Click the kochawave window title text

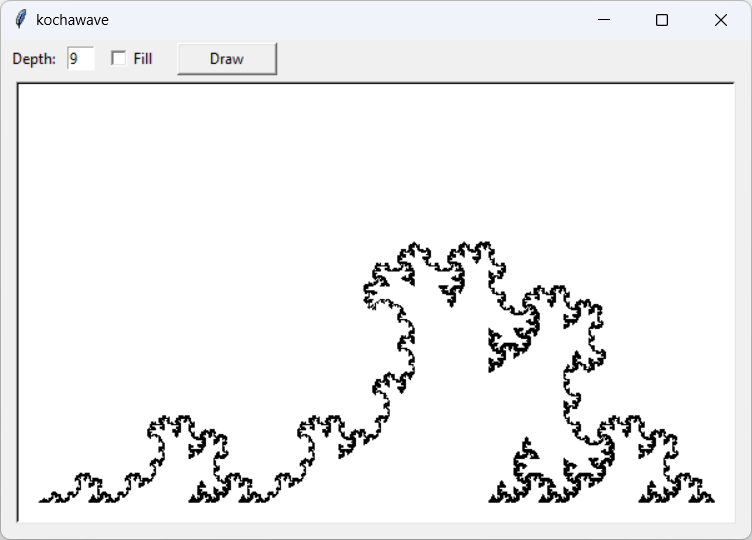tap(72, 20)
